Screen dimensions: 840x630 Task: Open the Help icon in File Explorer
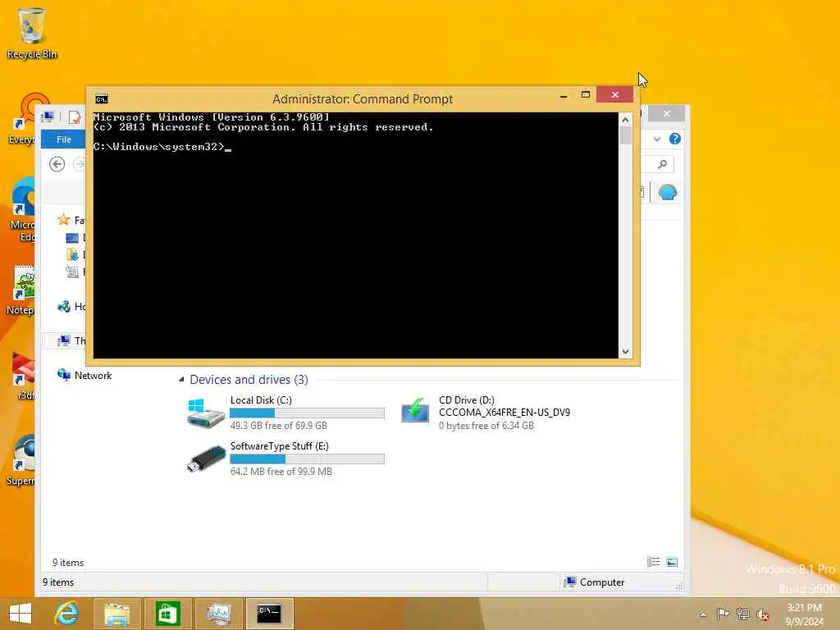(x=675, y=139)
